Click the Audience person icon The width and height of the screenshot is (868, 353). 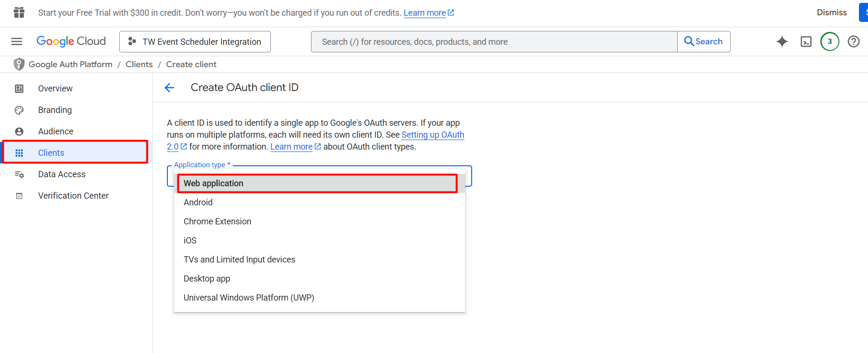[19, 131]
